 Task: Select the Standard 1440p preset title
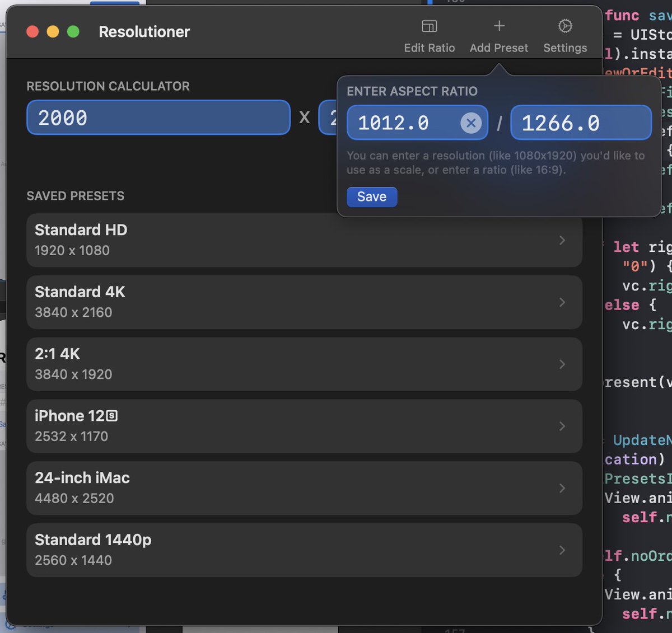click(x=93, y=540)
